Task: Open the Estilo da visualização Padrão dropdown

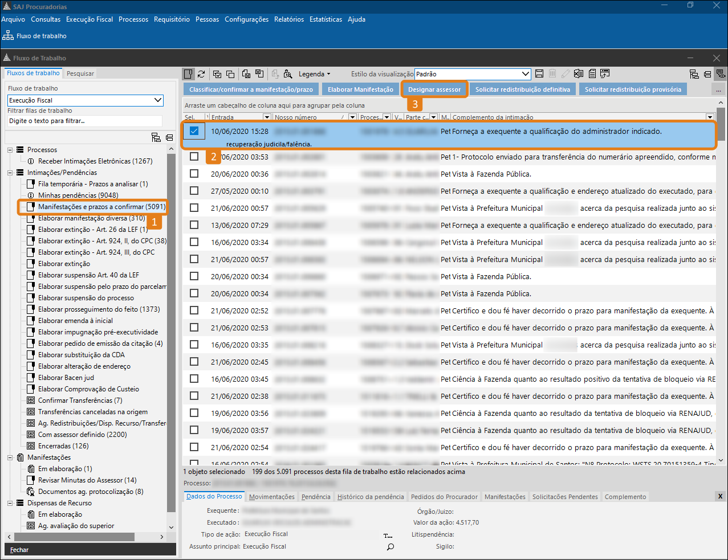Action: [526, 74]
